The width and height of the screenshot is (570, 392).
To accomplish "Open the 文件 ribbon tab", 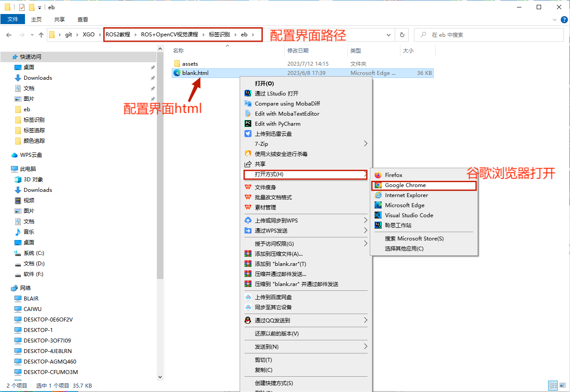I will [x=13, y=19].
